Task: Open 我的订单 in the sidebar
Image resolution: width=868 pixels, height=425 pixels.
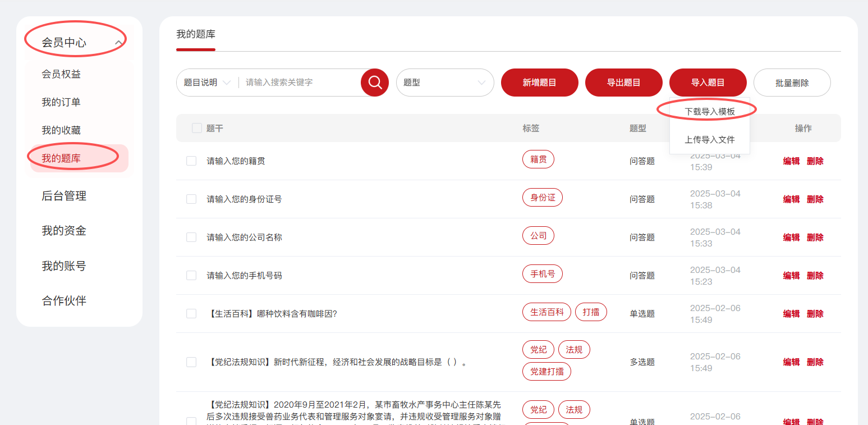Action: click(61, 102)
